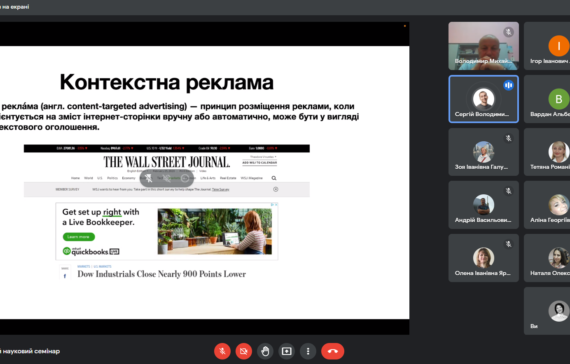The width and height of the screenshot is (570, 364).
Task: Select Олена Іванівна Яр... participant tile
Action: pyautogui.click(x=483, y=258)
